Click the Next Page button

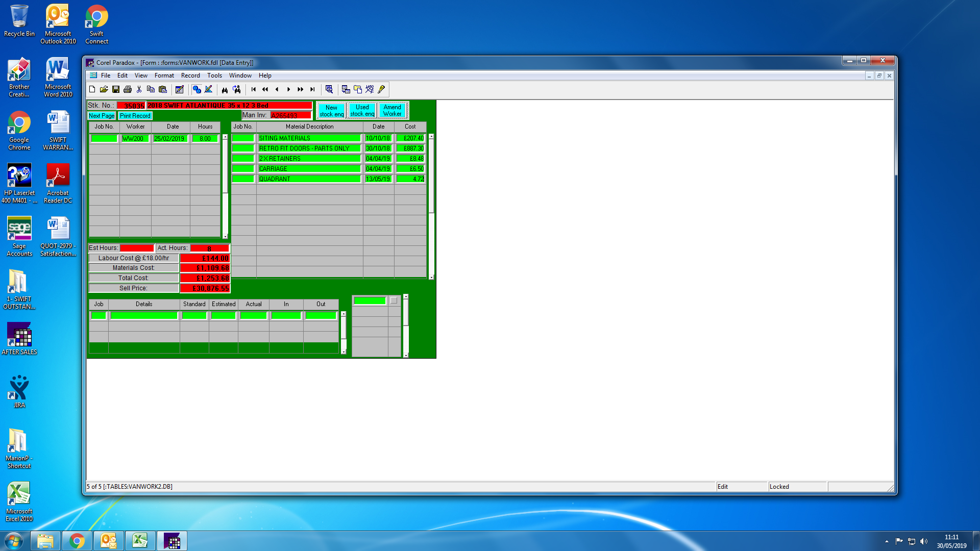point(102,116)
